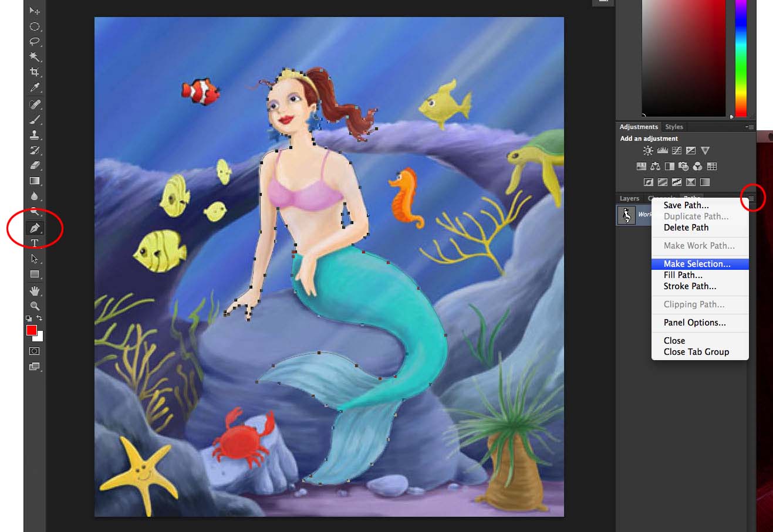Add a Brightness/Contrast adjustment

(x=648, y=151)
